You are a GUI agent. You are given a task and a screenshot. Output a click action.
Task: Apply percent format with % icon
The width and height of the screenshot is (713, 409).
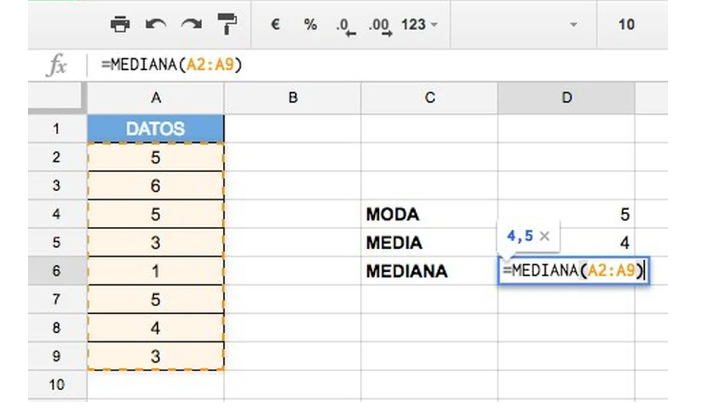click(311, 24)
